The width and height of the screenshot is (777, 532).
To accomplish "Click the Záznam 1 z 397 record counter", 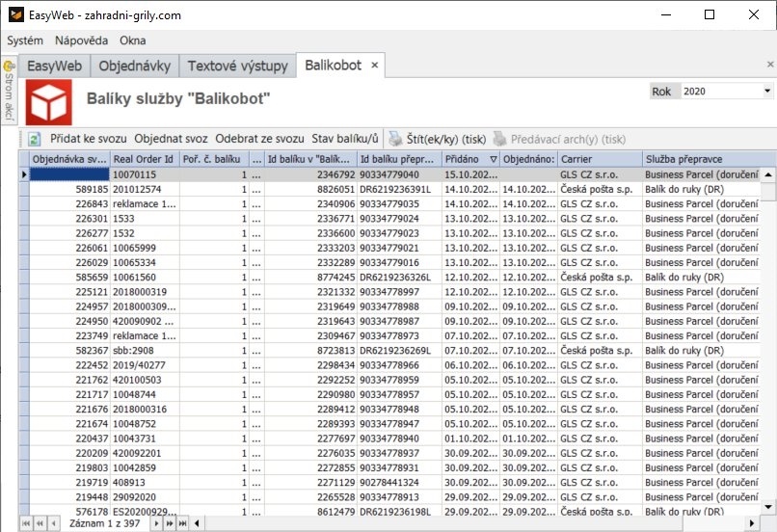I will coord(104,523).
